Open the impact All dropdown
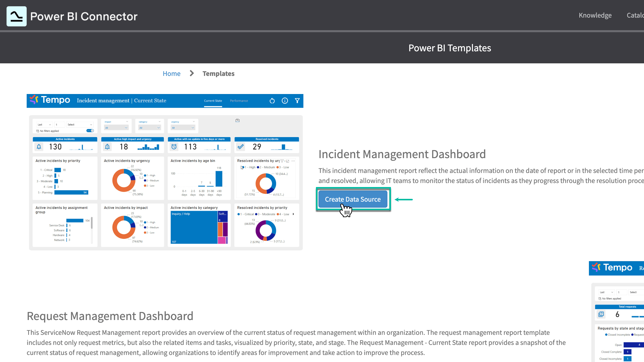The image size is (644, 362). (116, 128)
